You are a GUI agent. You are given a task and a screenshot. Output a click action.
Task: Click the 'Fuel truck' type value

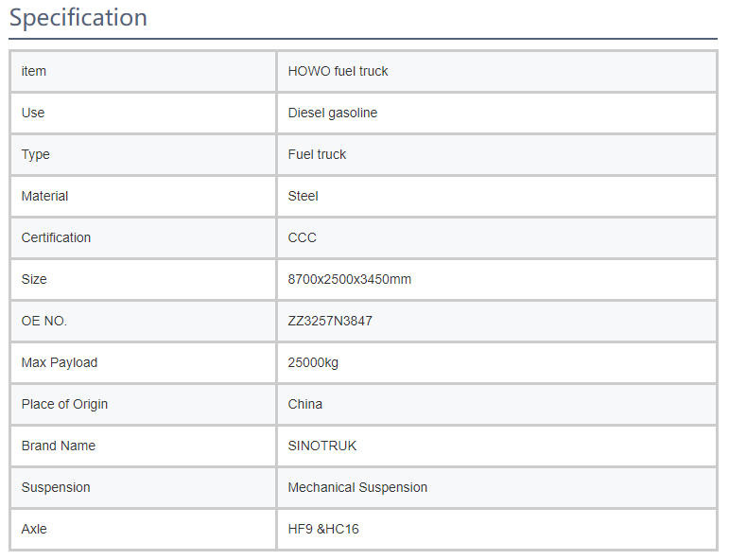pyautogui.click(x=317, y=154)
